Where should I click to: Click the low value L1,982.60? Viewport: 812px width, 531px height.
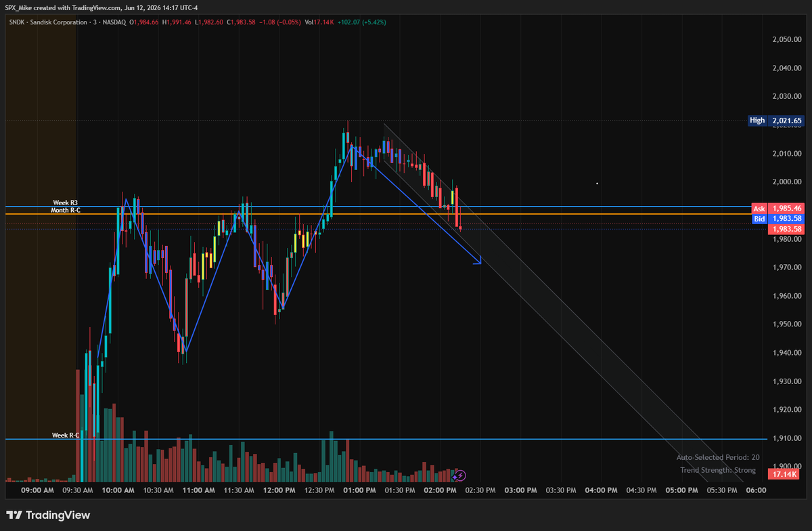tap(210, 22)
